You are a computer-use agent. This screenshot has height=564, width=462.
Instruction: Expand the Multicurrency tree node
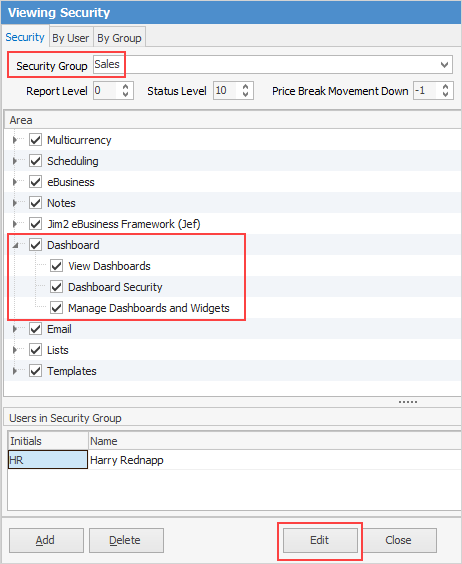[15, 140]
